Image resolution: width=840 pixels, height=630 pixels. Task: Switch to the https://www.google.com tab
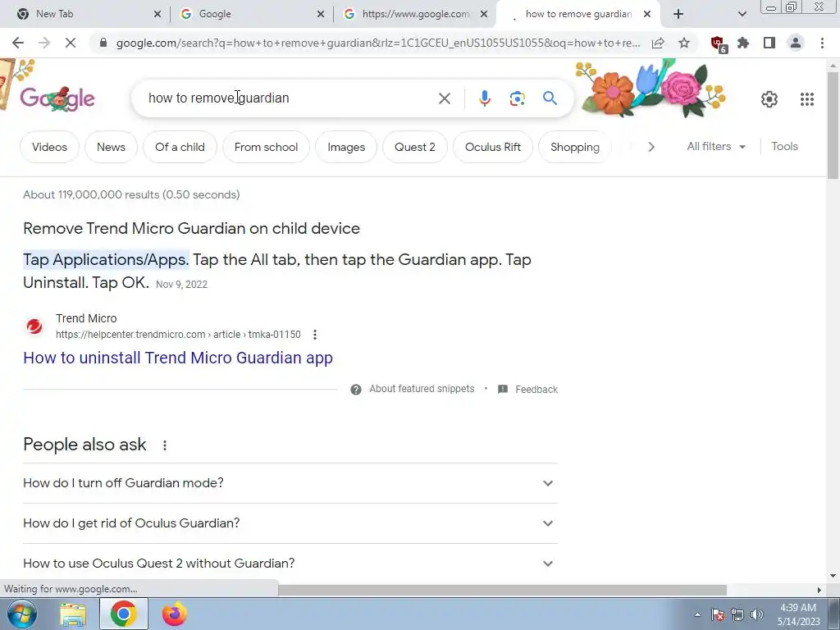coord(416,14)
